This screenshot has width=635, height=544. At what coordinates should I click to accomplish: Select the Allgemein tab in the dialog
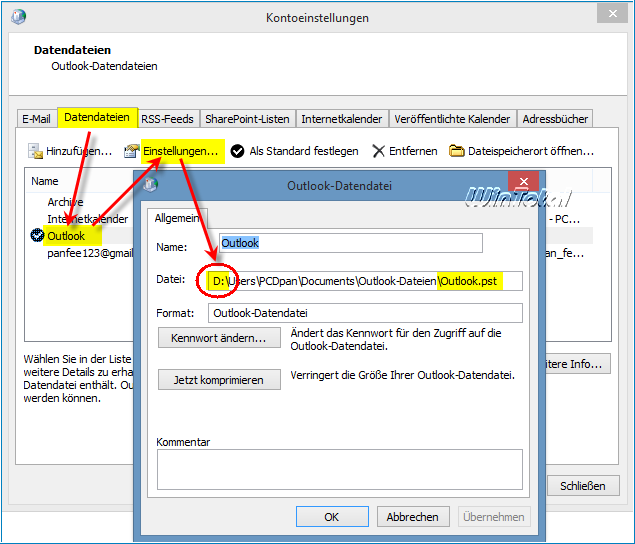coord(177,218)
